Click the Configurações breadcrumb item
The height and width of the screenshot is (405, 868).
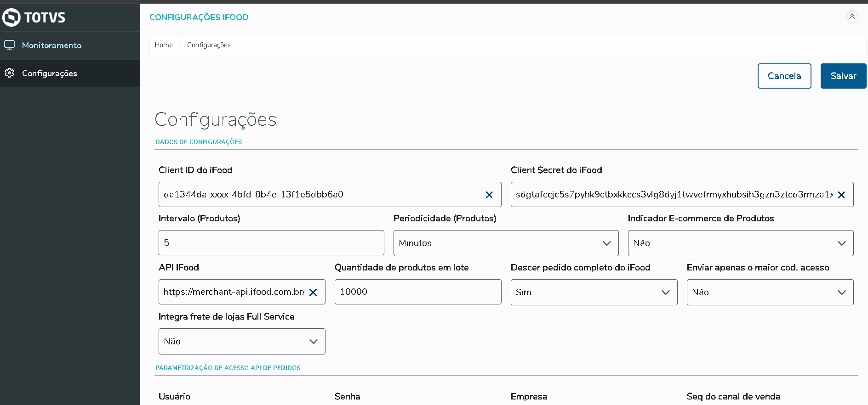click(209, 45)
